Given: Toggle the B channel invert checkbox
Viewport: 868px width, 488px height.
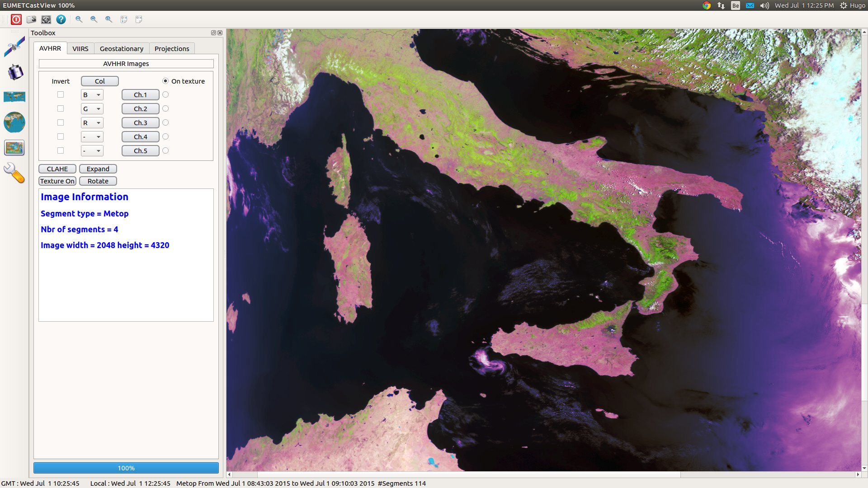Looking at the screenshot, I should [60, 95].
